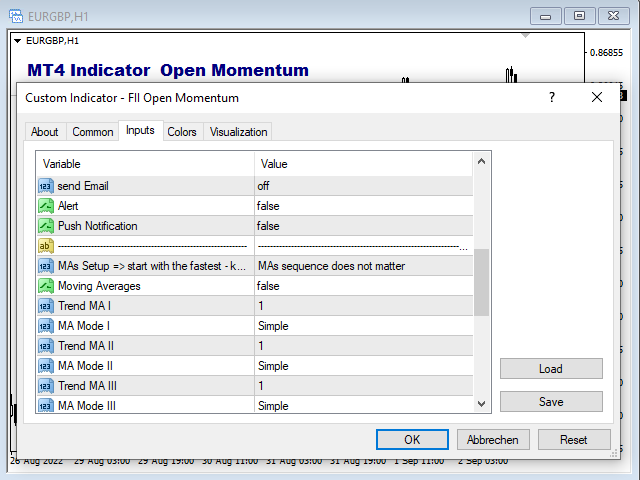Click the dialog help question mark
Viewport: 640px width, 480px height.
tap(552, 97)
